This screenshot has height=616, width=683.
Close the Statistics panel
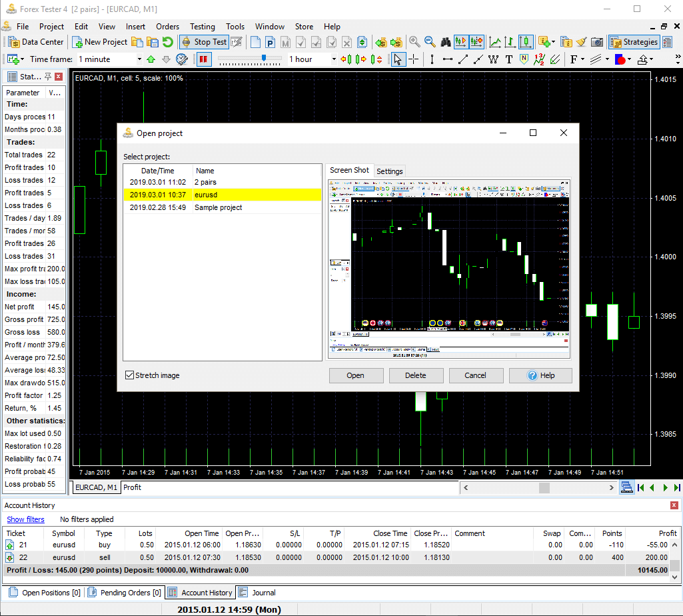(59, 77)
